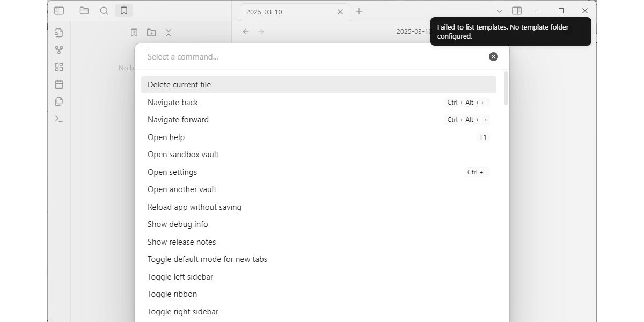Click the insert template ribbon icon
The width and height of the screenshot is (644, 322).
[x=59, y=101]
